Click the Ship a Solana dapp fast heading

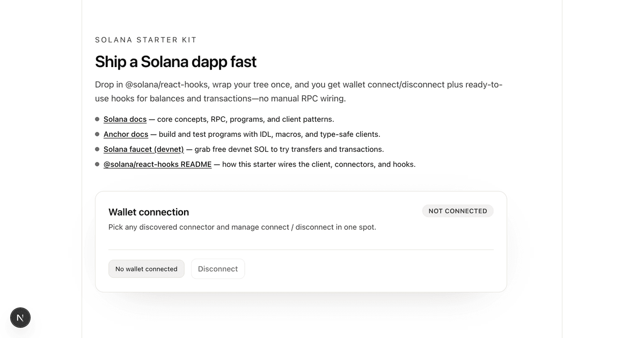pyautogui.click(x=175, y=61)
